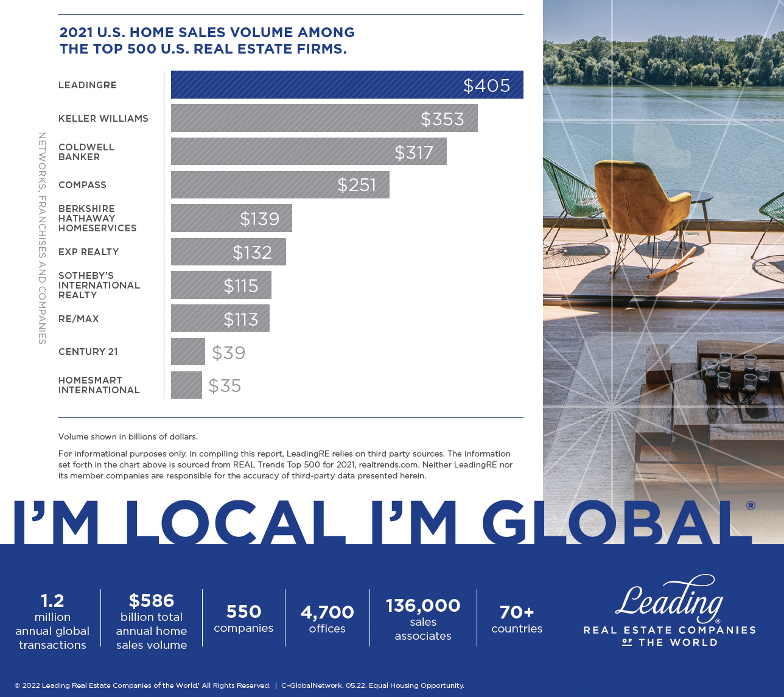This screenshot has height=697, width=784.
Task: Click the eXp Realty $132 bar
Action: [x=228, y=251]
